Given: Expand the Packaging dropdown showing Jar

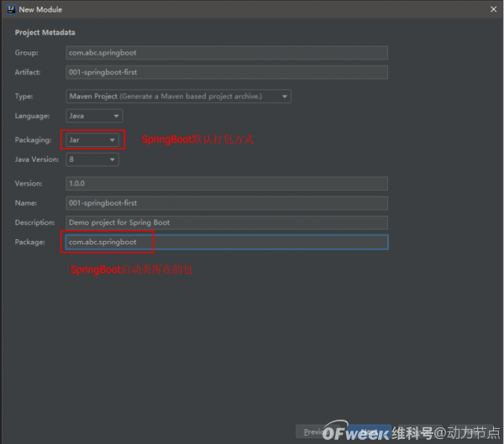Looking at the screenshot, I should pos(92,140).
